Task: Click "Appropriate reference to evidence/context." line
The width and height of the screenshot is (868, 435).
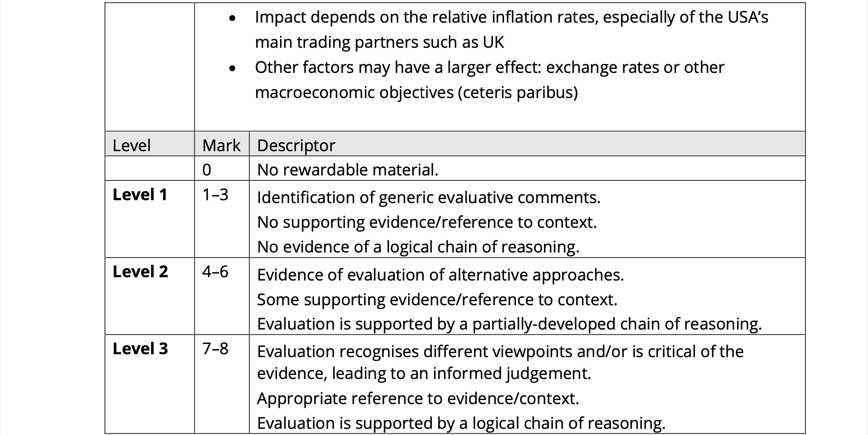Action: (418, 398)
